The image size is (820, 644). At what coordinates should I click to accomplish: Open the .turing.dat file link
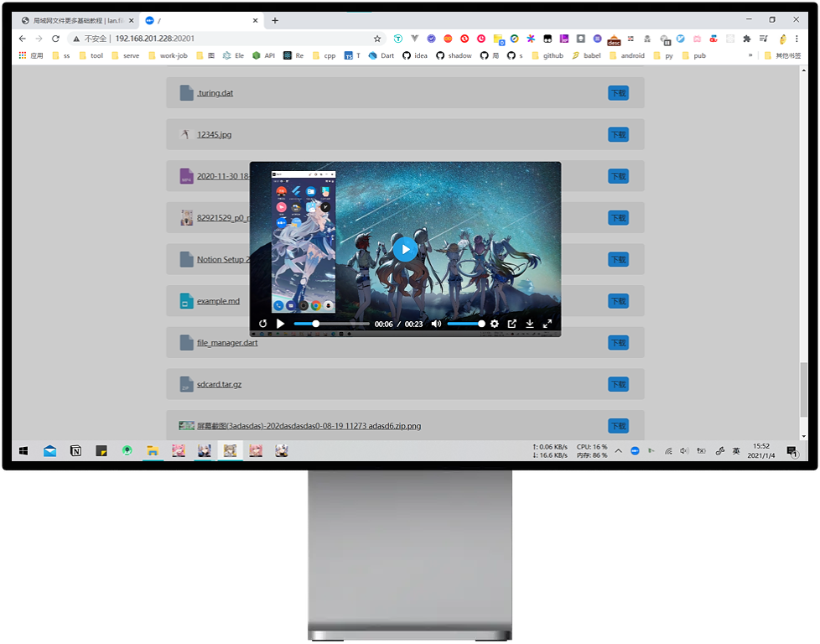tap(215, 93)
